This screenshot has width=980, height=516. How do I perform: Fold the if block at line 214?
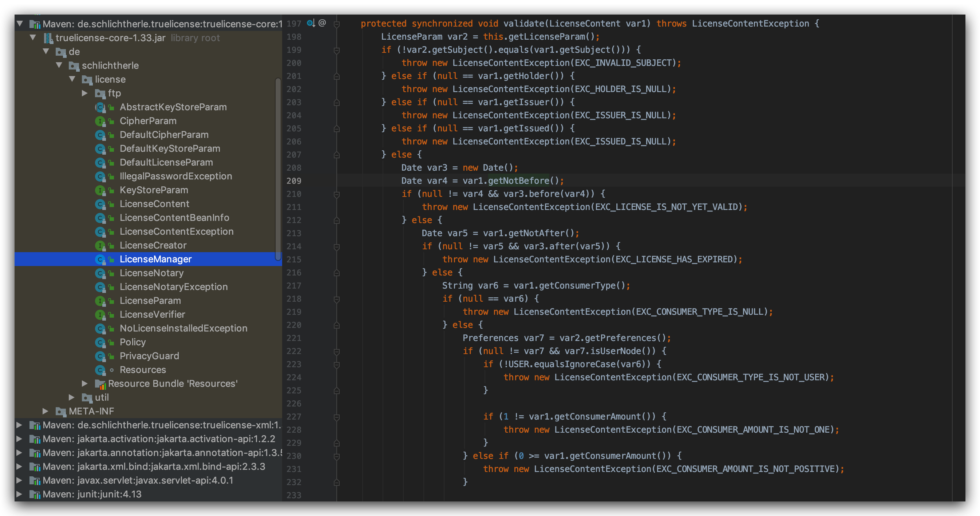(x=337, y=247)
